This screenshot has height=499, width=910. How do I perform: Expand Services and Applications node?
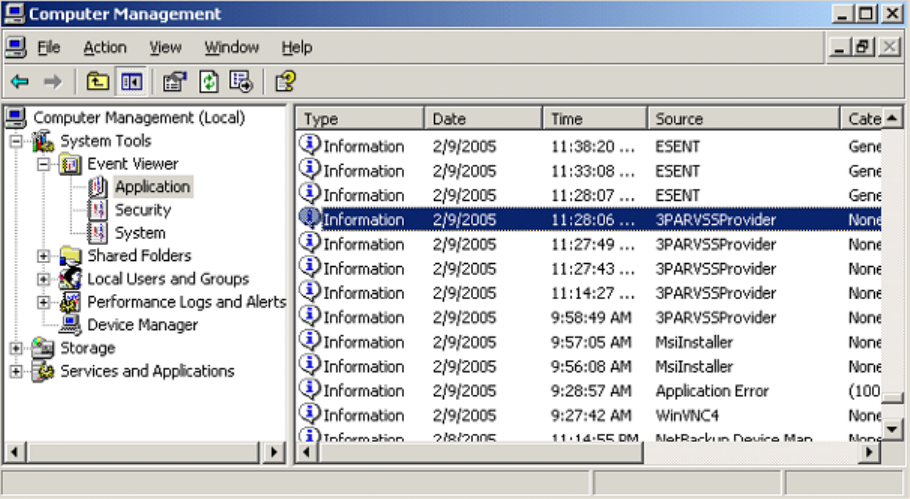coord(16,371)
